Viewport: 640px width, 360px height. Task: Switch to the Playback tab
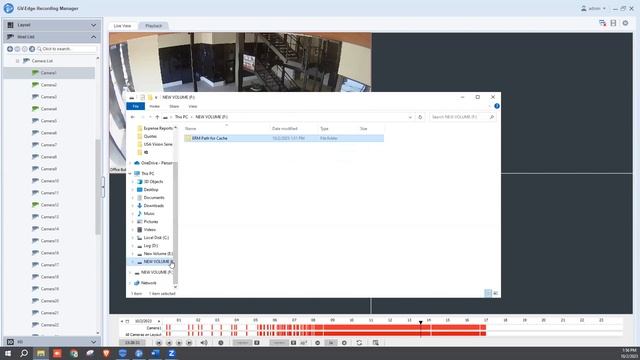point(153,26)
